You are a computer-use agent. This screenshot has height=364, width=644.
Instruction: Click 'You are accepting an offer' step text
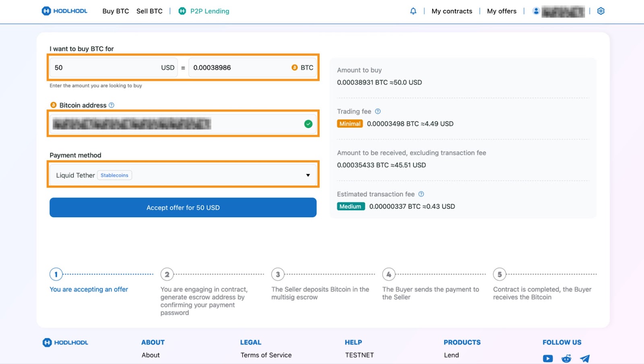pos(89,290)
